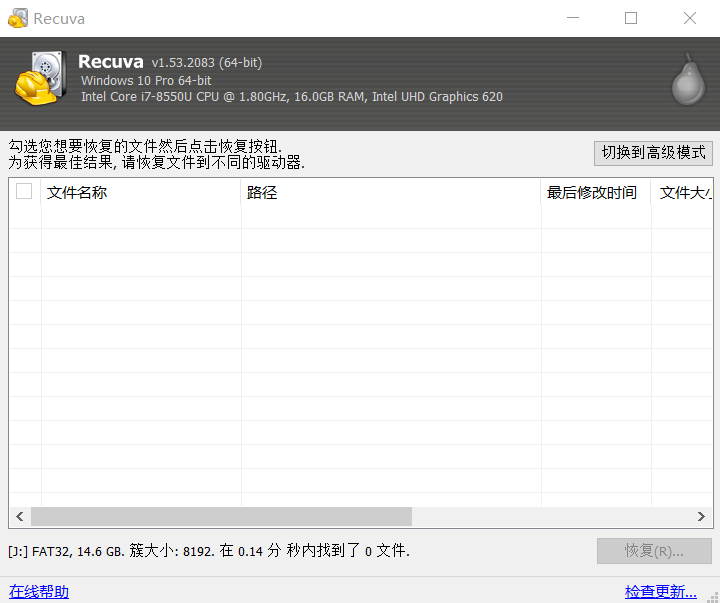This screenshot has width=720, height=603.
Task: Maximize the Recuva window
Action: [x=631, y=18]
